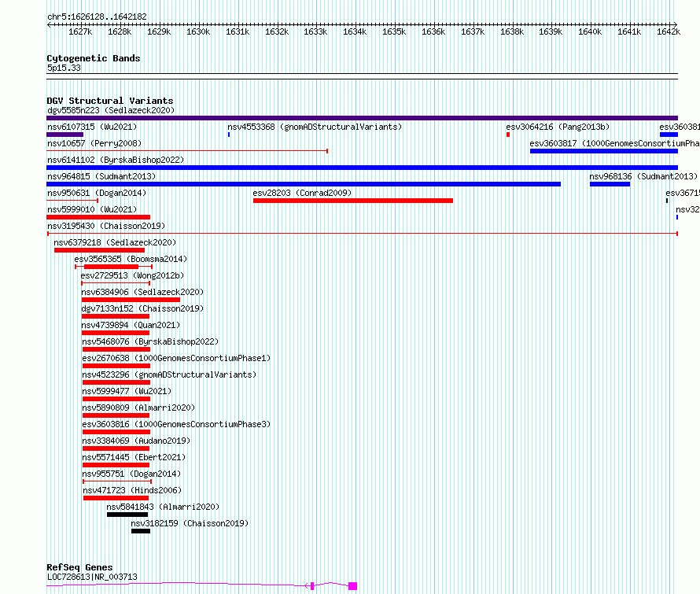Open dgv7133n152 (Chaisson2019) label
This screenshot has width=700, height=594.
click(142, 308)
